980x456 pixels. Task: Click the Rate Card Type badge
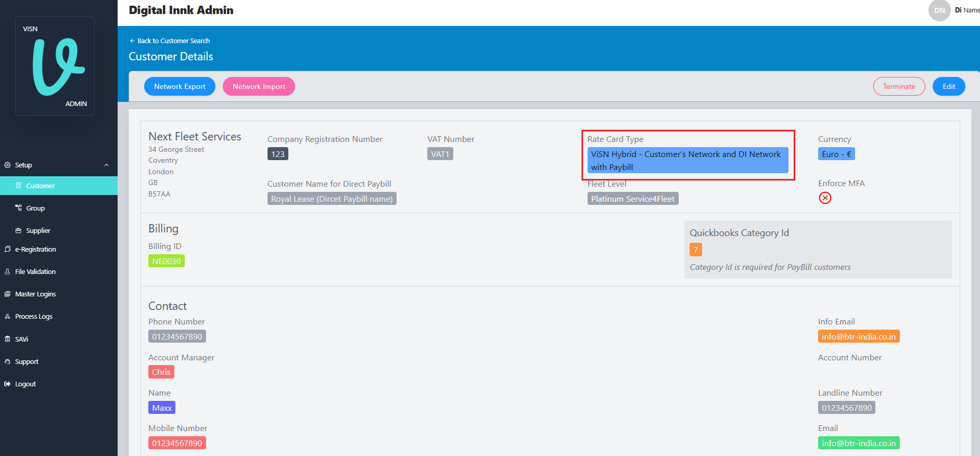pos(688,160)
